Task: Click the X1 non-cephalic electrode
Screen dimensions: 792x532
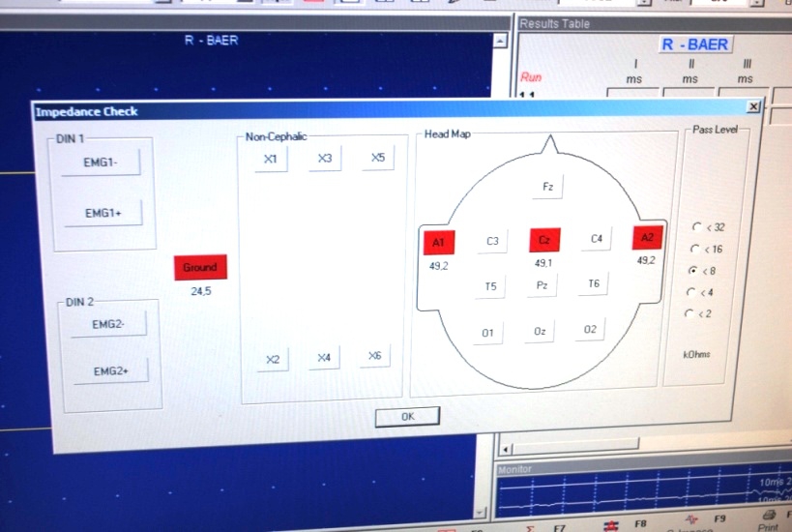Action: [x=271, y=160]
